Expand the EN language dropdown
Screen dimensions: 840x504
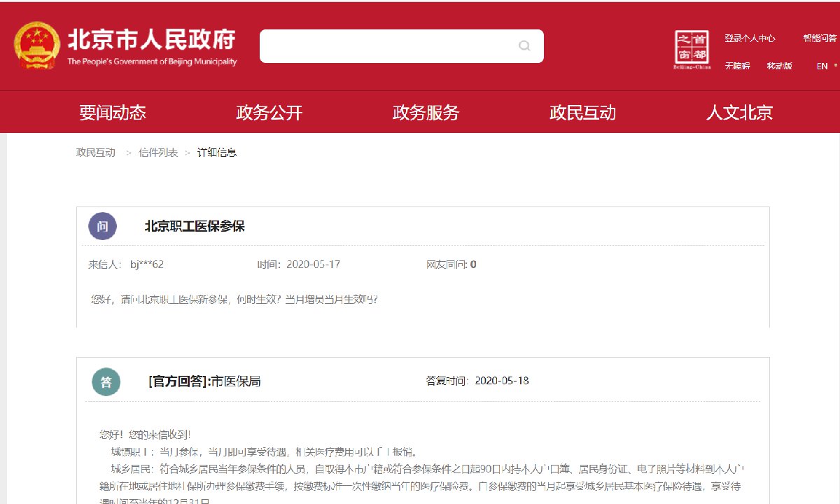click(827, 66)
